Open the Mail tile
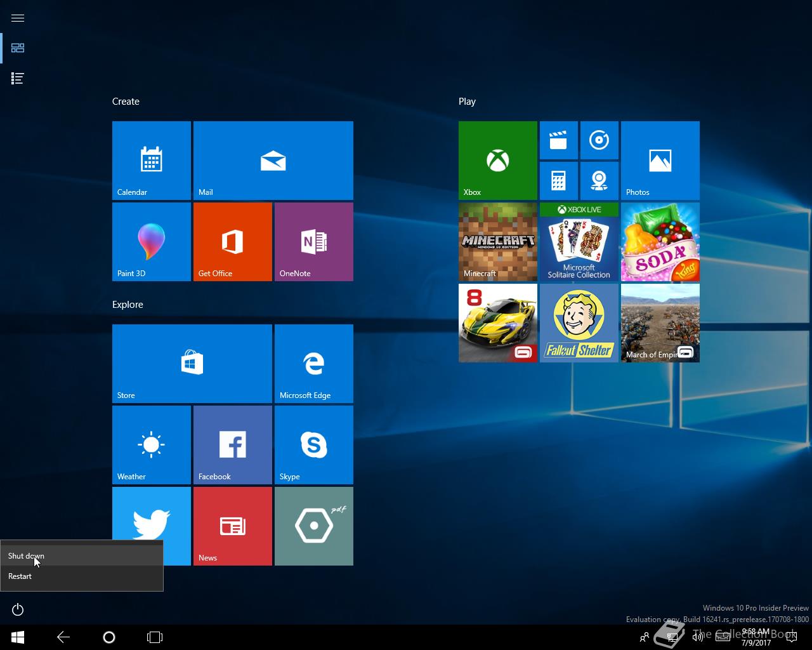The height and width of the screenshot is (650, 812). click(273, 161)
